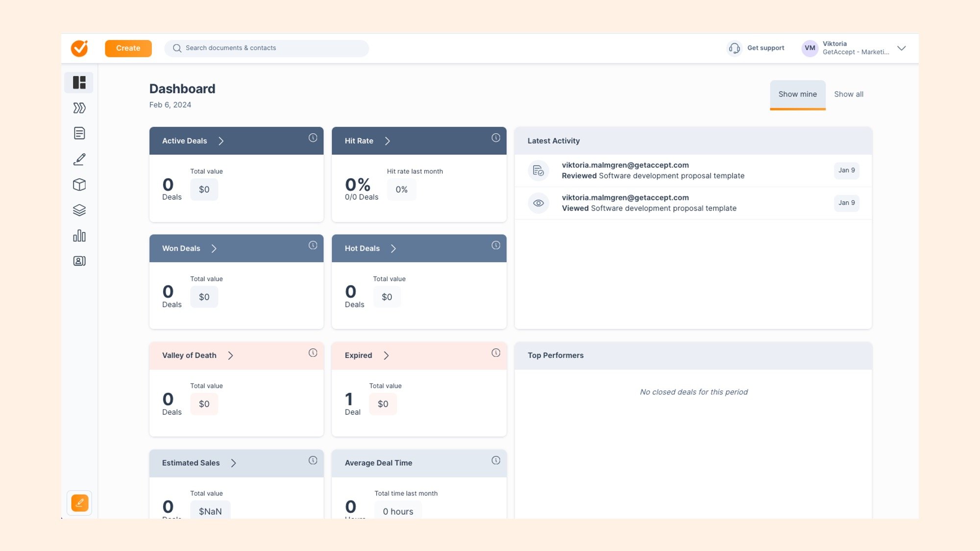Expand the Active Deals chevron
This screenshot has width=980, height=551.
click(x=221, y=141)
